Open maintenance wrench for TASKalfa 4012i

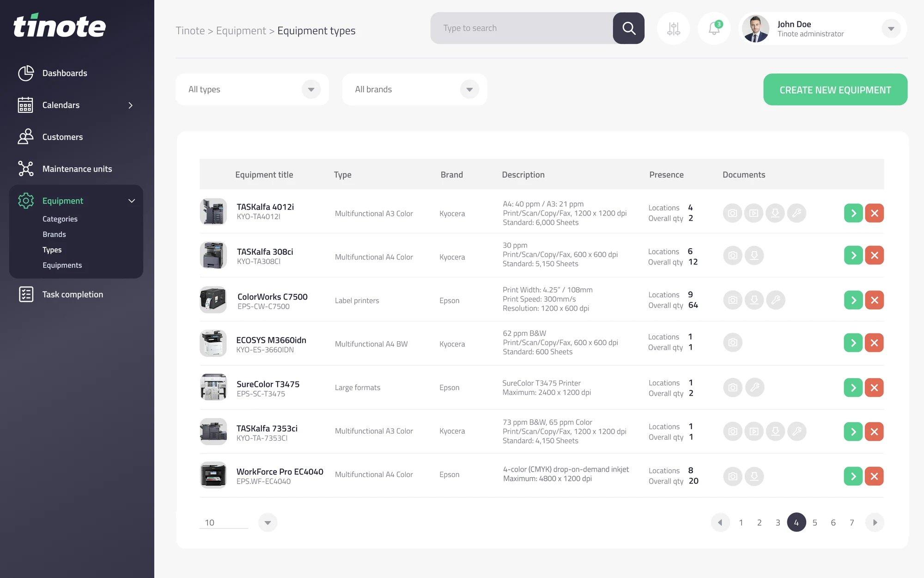pos(796,213)
